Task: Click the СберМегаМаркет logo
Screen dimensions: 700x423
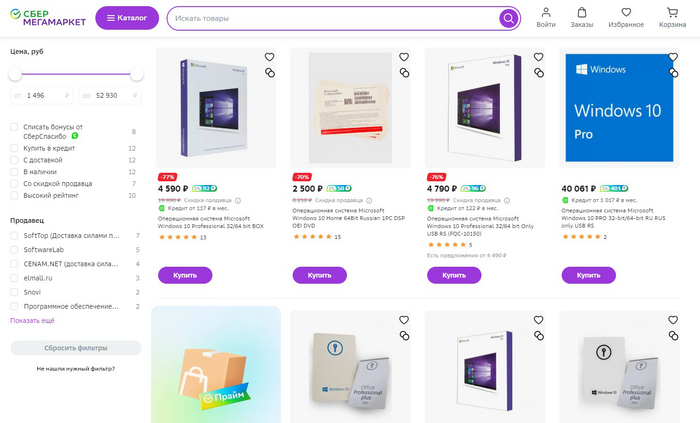Action: [48, 18]
